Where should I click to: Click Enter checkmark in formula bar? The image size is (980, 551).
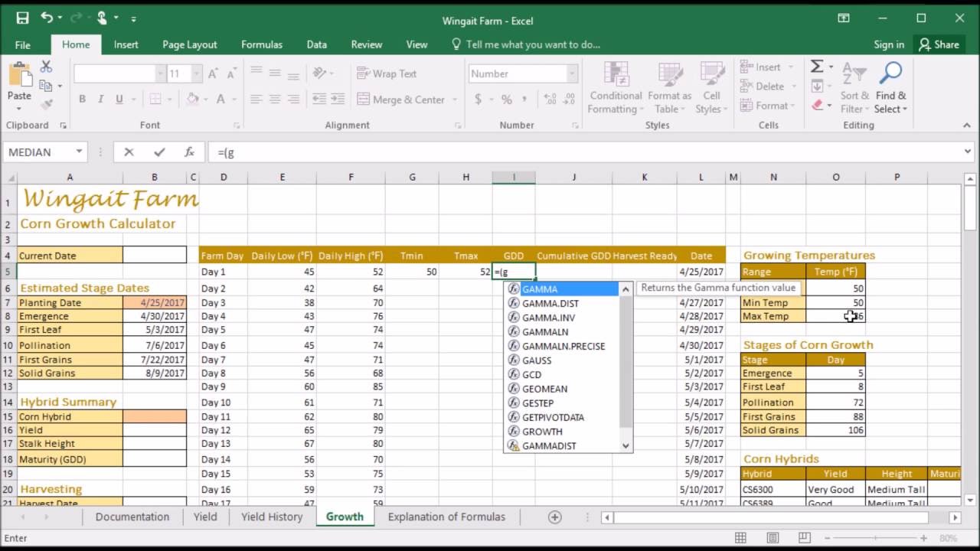pos(159,152)
